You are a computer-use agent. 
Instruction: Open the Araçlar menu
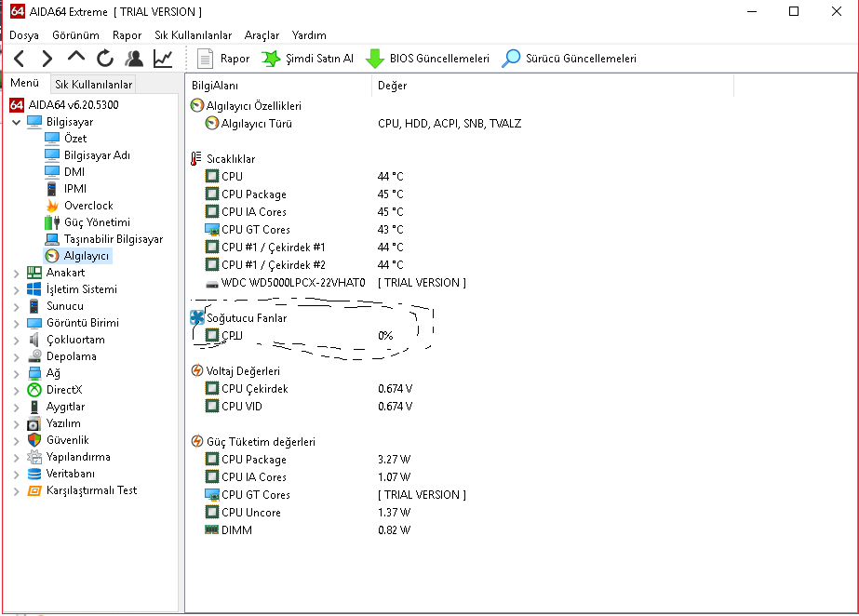(x=262, y=35)
